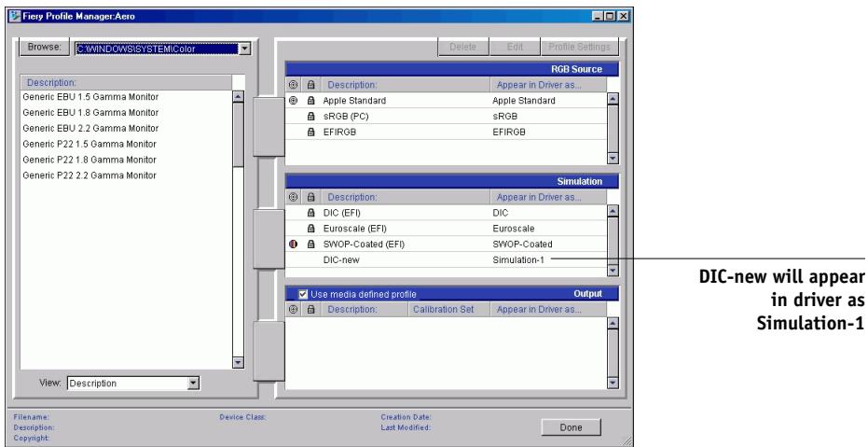The image size is (868, 447).
Task: Select the SWOP-Coated (EFI) simulation profile
Action: point(364,244)
